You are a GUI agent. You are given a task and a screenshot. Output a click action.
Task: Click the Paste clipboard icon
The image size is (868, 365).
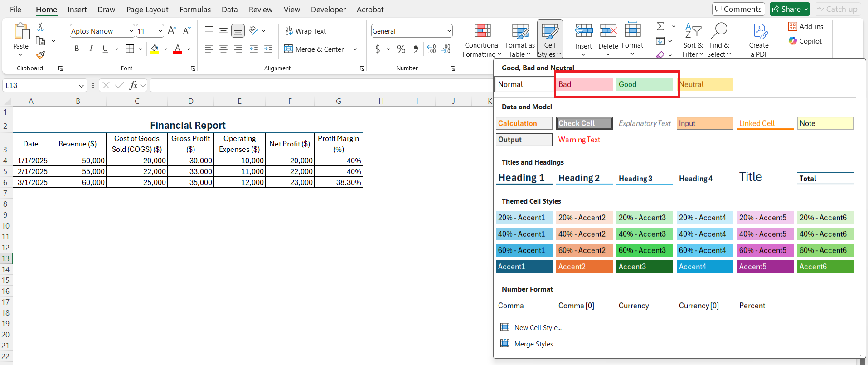coord(21,32)
